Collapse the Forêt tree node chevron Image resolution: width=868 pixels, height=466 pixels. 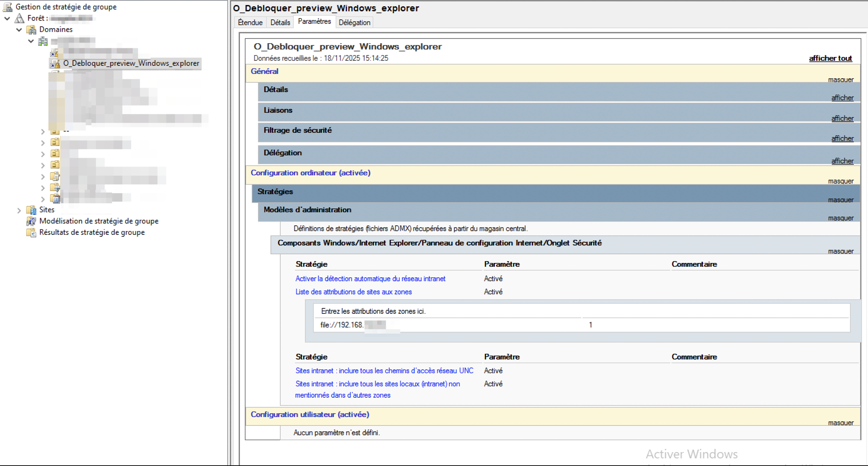pyautogui.click(x=7, y=18)
